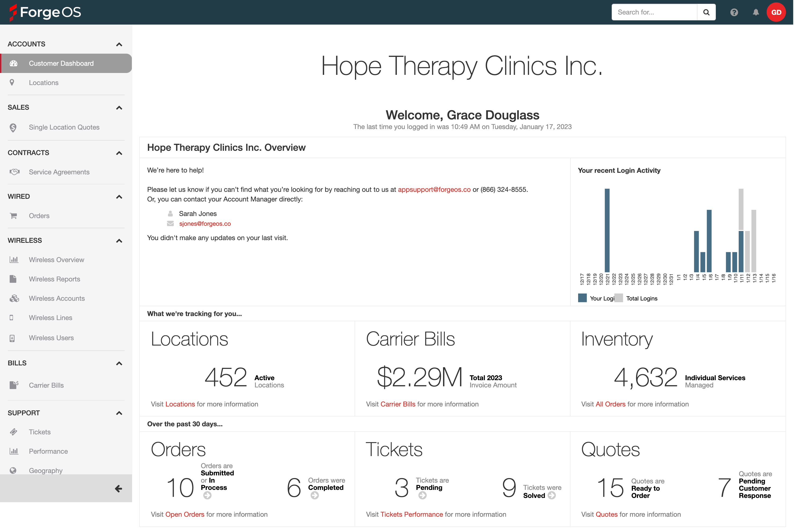Open Customer Dashboard menu item

[66, 63]
